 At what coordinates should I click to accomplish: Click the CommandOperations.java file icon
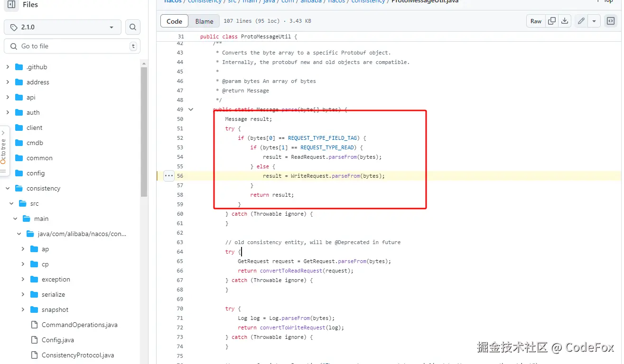pyautogui.click(x=34, y=325)
